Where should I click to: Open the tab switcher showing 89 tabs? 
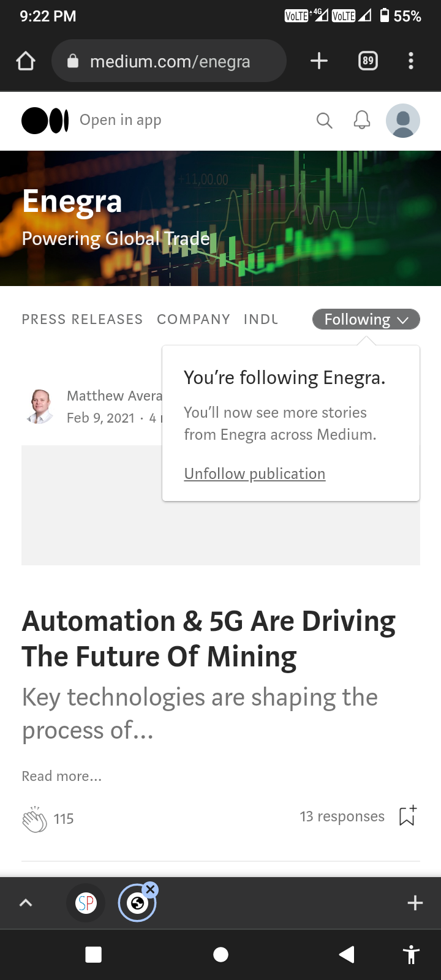pos(367,61)
